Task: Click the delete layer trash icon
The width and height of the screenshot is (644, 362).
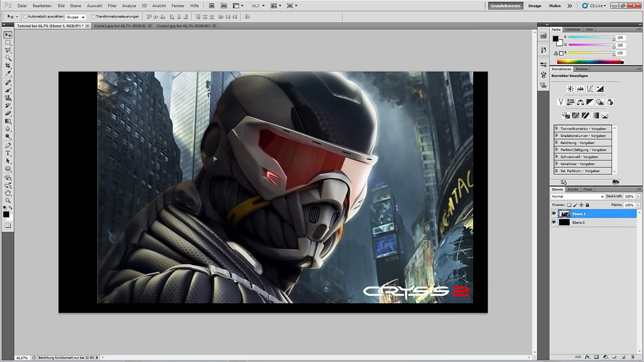Action: (x=633, y=357)
